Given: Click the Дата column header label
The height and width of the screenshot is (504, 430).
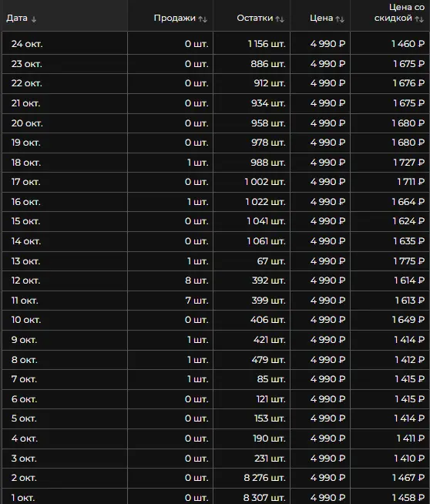Looking at the screenshot, I should (x=17, y=18).
